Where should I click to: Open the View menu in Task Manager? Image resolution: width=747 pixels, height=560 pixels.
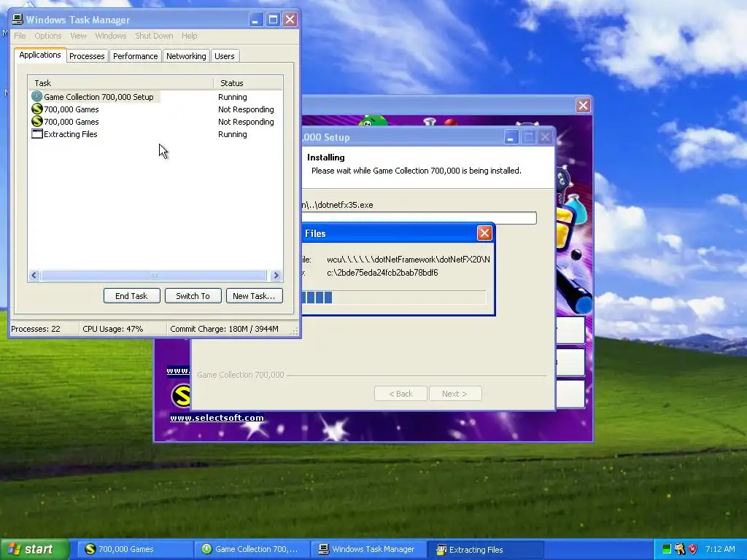tap(78, 36)
